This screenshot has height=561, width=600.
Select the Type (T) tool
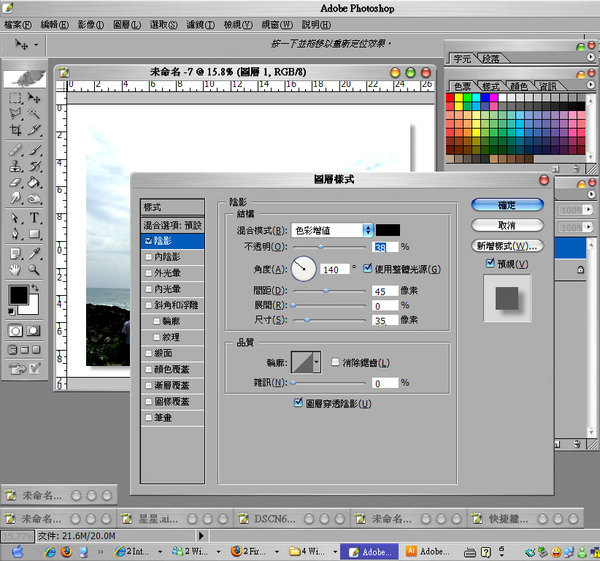(35, 218)
